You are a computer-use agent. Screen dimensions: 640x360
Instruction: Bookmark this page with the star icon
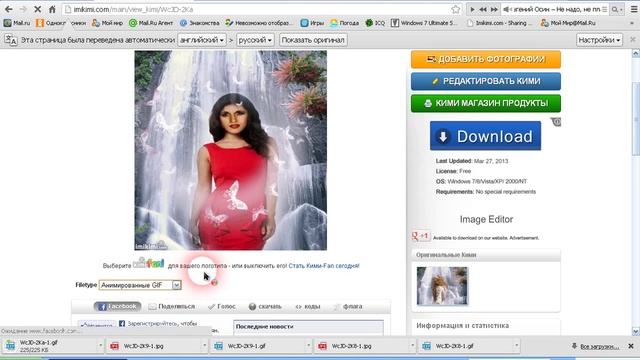coord(456,9)
